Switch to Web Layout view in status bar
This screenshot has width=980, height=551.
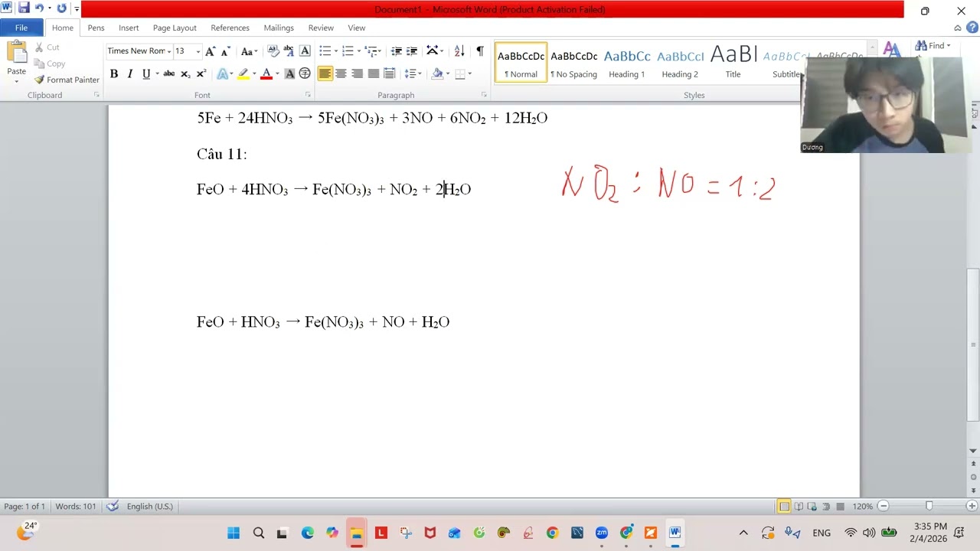[x=812, y=506]
